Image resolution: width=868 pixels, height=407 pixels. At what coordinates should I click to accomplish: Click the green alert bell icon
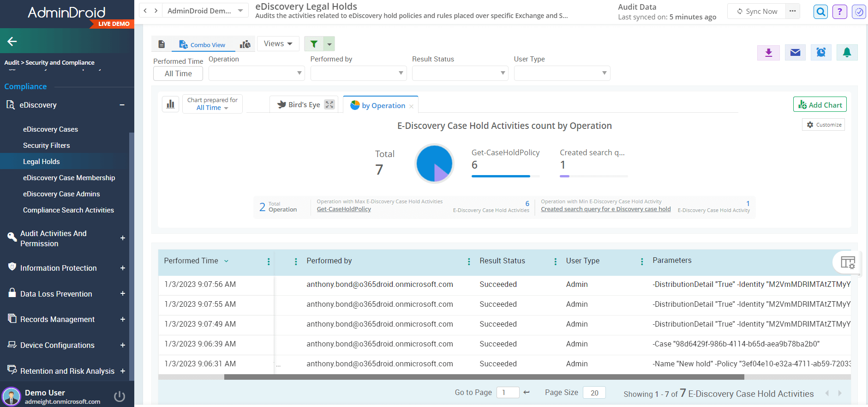(x=847, y=53)
